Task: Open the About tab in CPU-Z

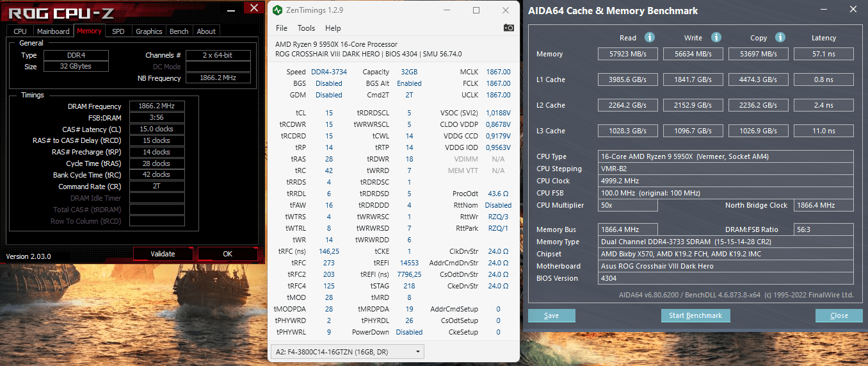Action: (206, 31)
